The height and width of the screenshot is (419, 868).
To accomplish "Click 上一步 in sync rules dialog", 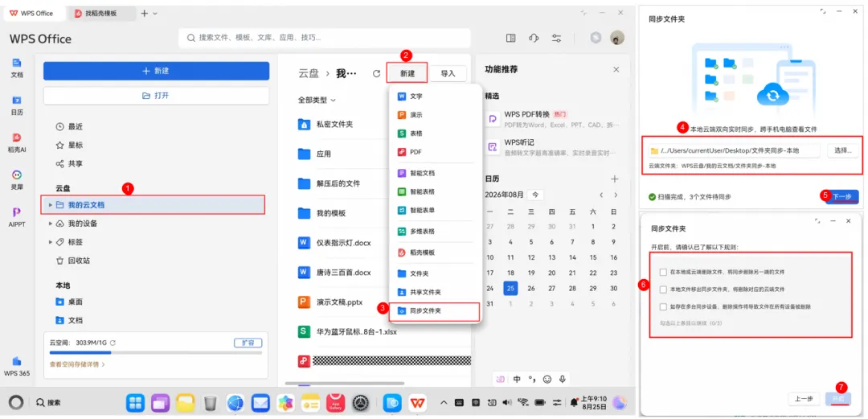I will 804,399.
